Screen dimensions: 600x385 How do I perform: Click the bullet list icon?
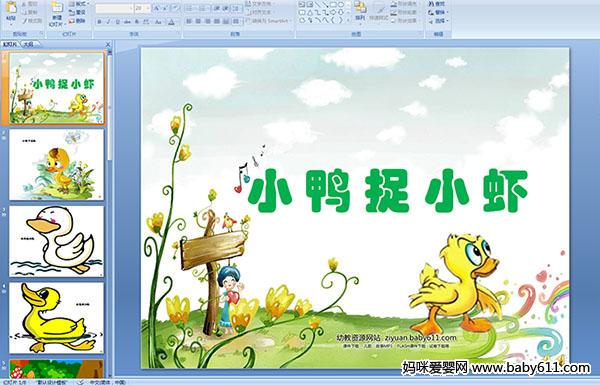190,8
